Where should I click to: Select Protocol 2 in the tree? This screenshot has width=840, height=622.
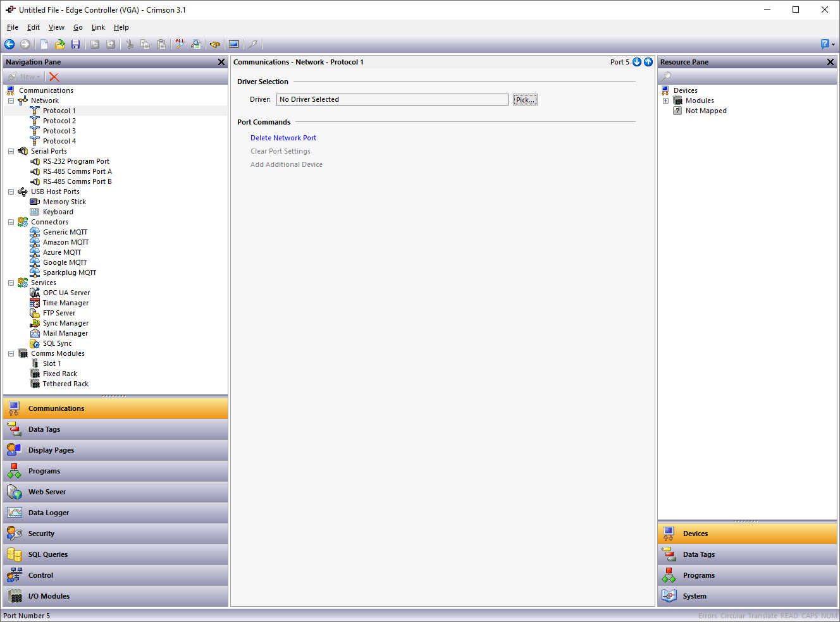coord(59,121)
